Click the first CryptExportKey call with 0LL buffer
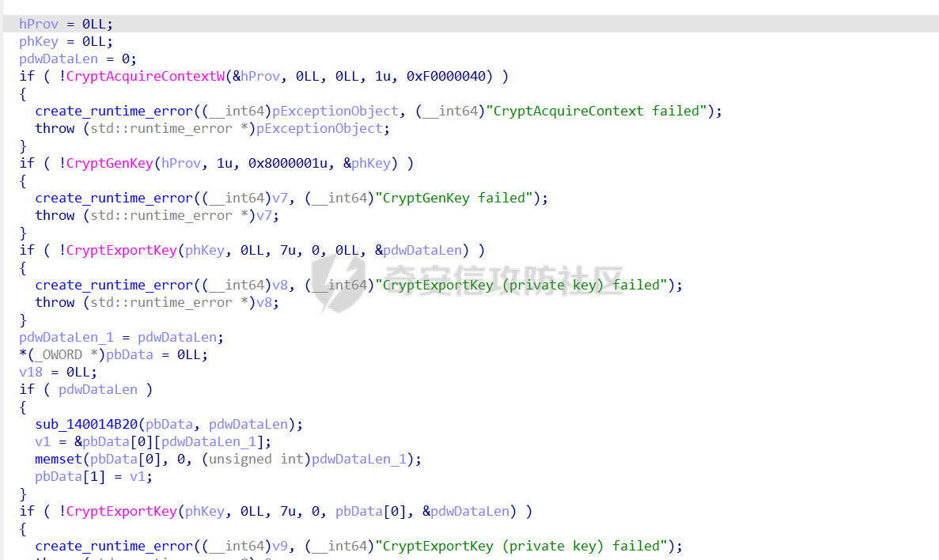 [x=121, y=250]
